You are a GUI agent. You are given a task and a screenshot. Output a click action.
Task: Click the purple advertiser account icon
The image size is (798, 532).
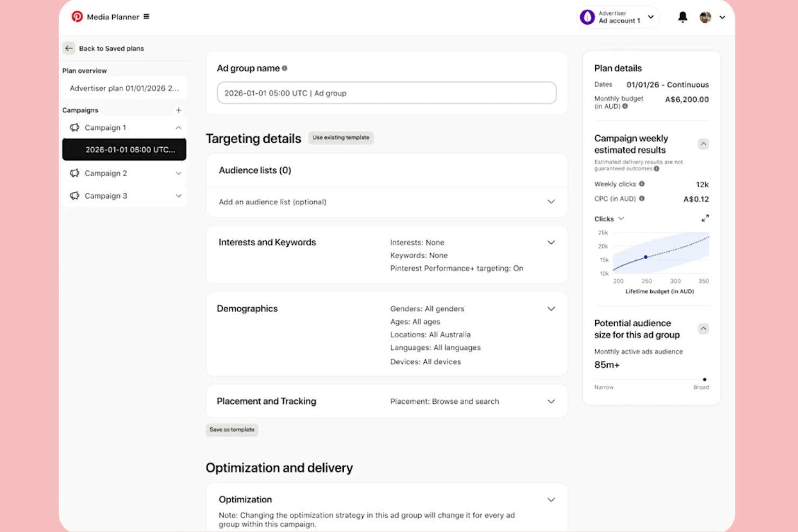(587, 17)
